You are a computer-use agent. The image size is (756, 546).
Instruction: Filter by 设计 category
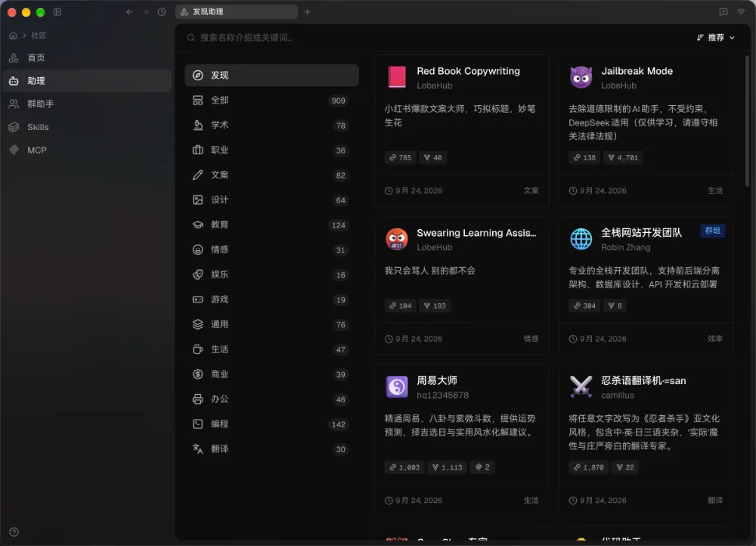(271, 200)
